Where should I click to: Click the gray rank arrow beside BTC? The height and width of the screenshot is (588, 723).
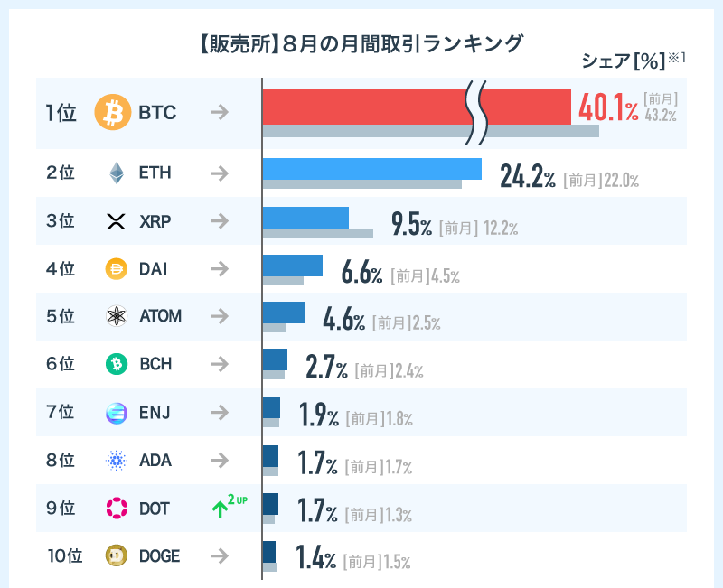(219, 113)
